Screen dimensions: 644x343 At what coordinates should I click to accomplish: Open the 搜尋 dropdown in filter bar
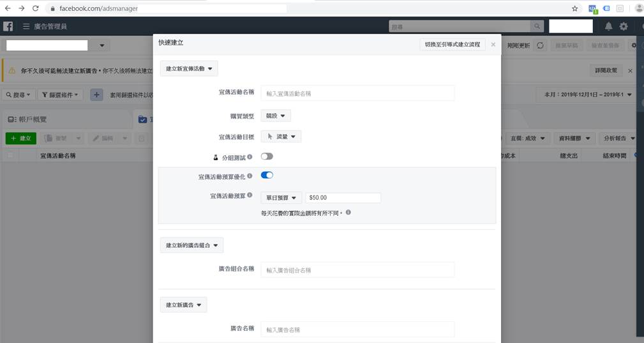[19, 95]
